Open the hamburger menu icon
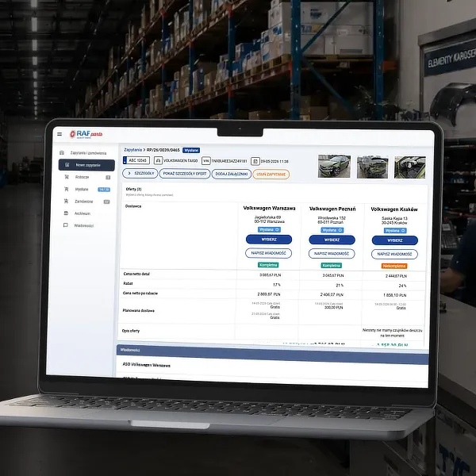Screen dimensions: 476x476 [59, 134]
